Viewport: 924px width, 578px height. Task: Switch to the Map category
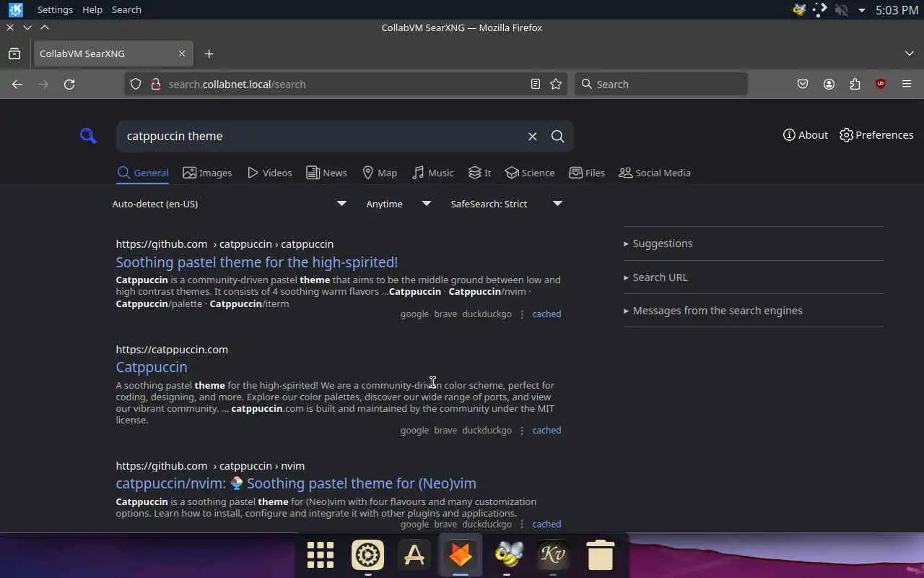[380, 173]
